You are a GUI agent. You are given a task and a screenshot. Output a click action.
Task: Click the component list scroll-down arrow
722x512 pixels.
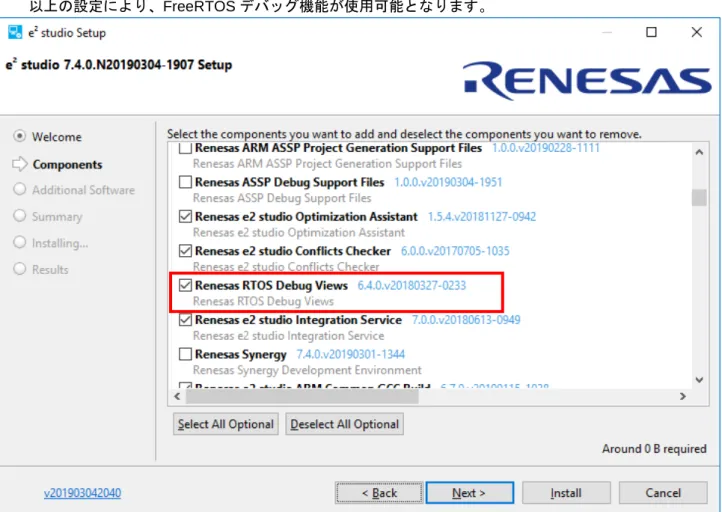click(x=699, y=380)
